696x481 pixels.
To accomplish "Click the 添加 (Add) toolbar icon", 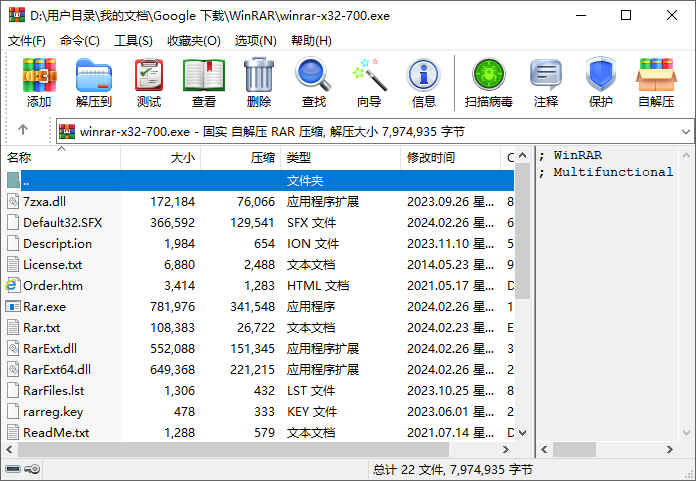I will (39, 75).
